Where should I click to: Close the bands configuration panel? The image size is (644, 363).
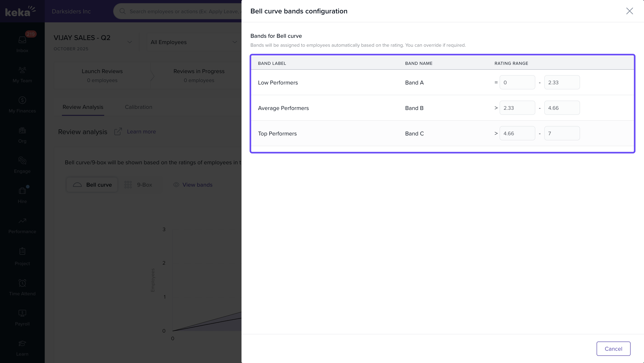point(629,11)
